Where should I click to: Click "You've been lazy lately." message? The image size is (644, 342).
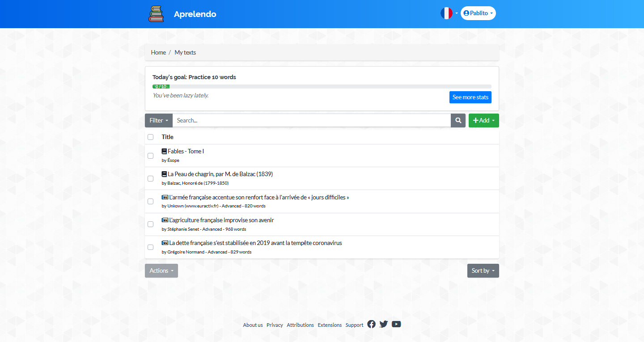(181, 95)
